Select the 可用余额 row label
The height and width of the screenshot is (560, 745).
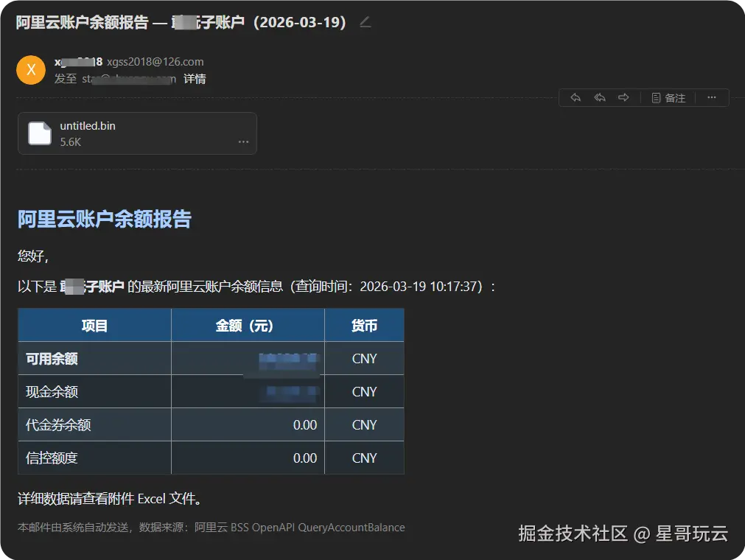pos(52,359)
